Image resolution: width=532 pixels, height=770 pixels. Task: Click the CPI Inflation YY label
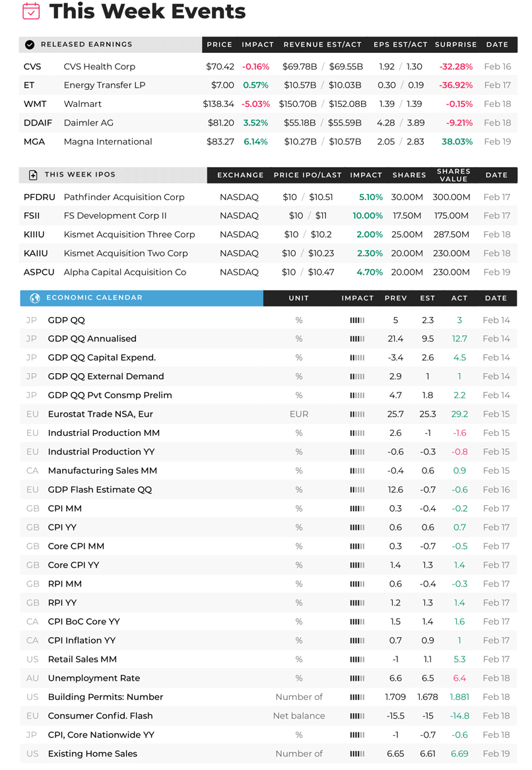point(82,641)
